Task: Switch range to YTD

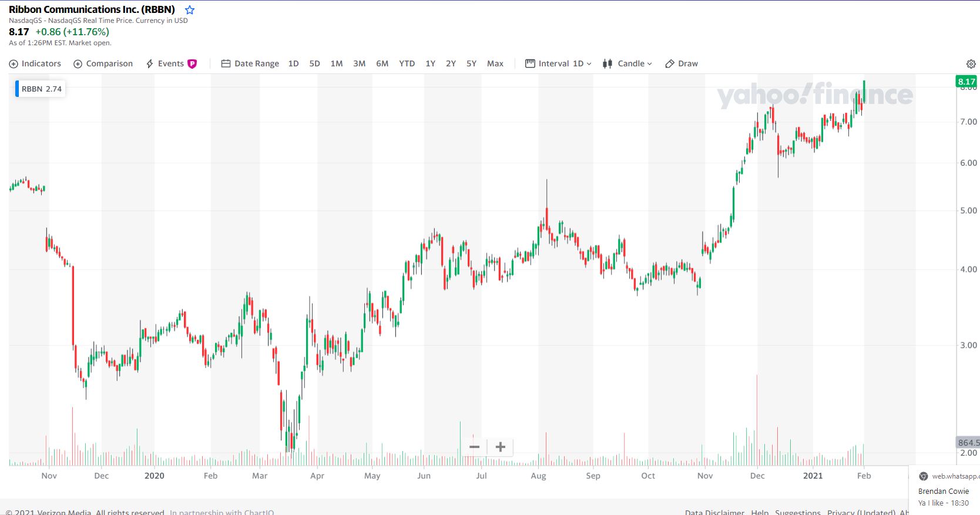Action: point(407,64)
